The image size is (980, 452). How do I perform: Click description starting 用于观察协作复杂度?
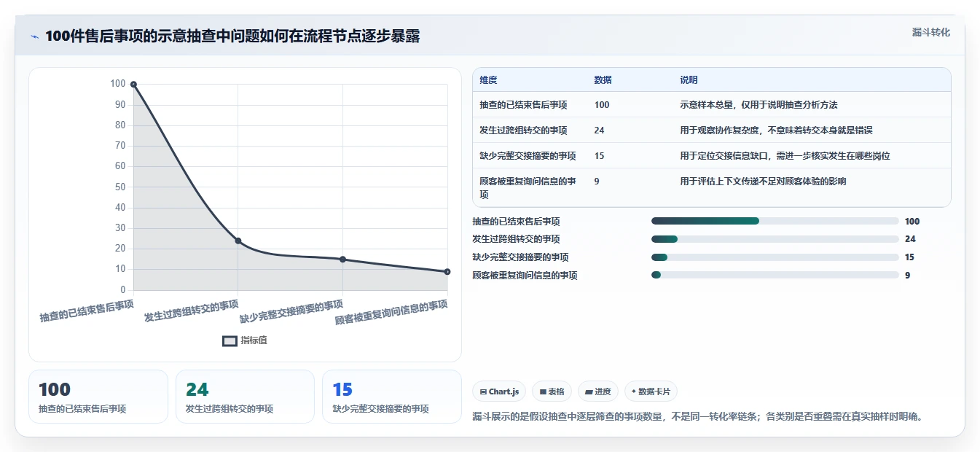click(x=776, y=130)
